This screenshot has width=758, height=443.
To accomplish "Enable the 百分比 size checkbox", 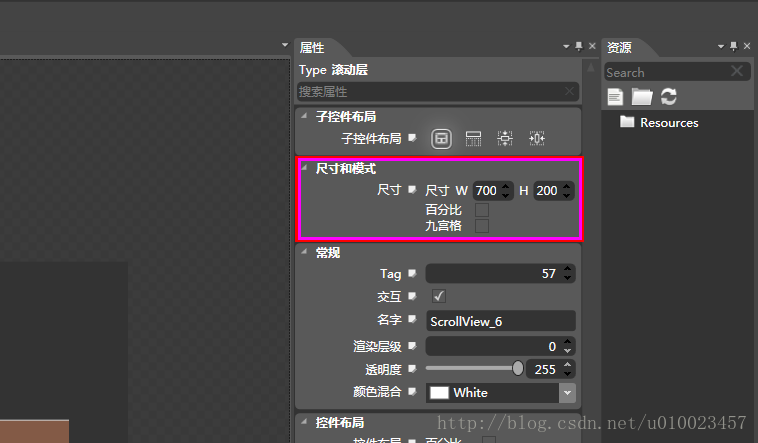I will pyautogui.click(x=482, y=210).
